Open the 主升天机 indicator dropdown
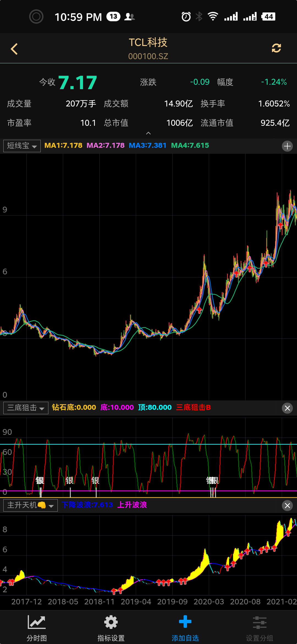297x644 pixels. coord(30,505)
